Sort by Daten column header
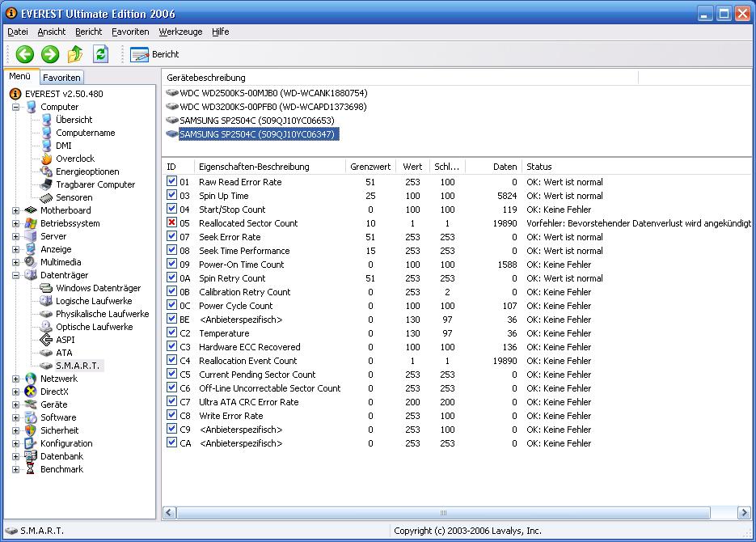The image size is (756, 542). tap(492, 167)
